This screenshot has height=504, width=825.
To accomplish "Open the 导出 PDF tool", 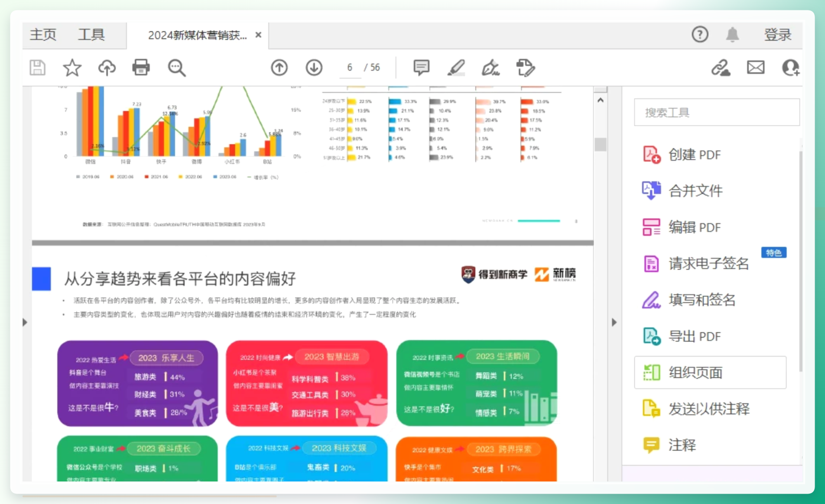I will tap(682, 336).
